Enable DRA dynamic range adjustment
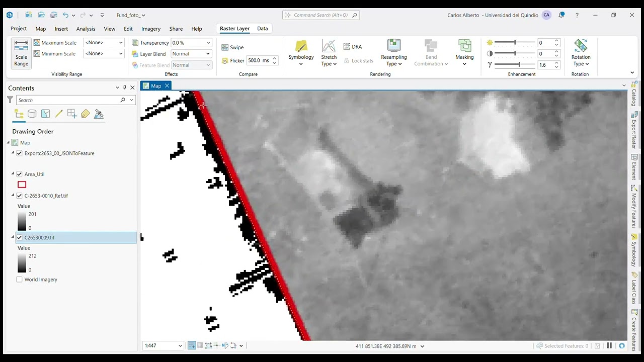Image resolution: width=644 pixels, height=362 pixels. pos(353,47)
